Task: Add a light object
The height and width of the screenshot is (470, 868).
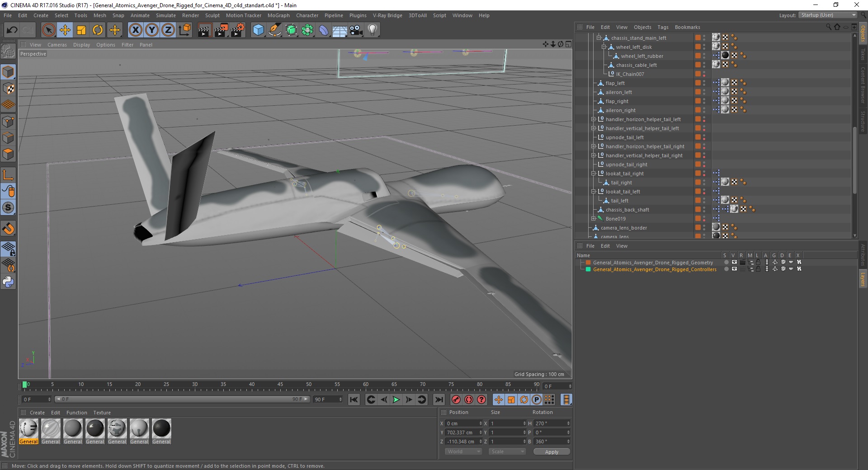Action: point(372,30)
